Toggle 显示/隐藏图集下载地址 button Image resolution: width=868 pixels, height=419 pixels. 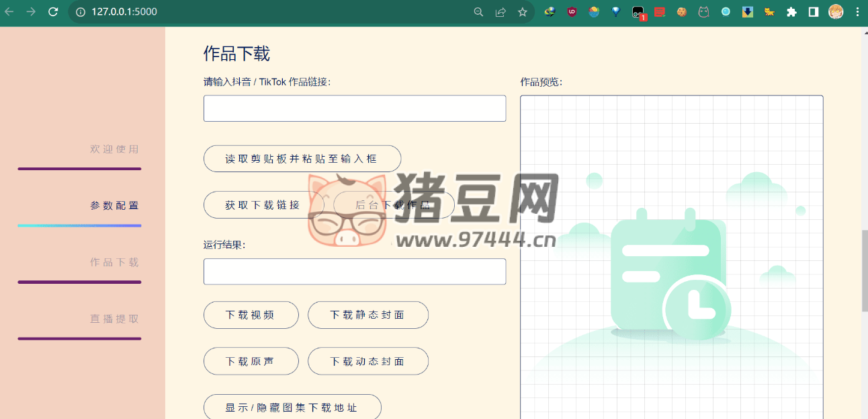292,408
